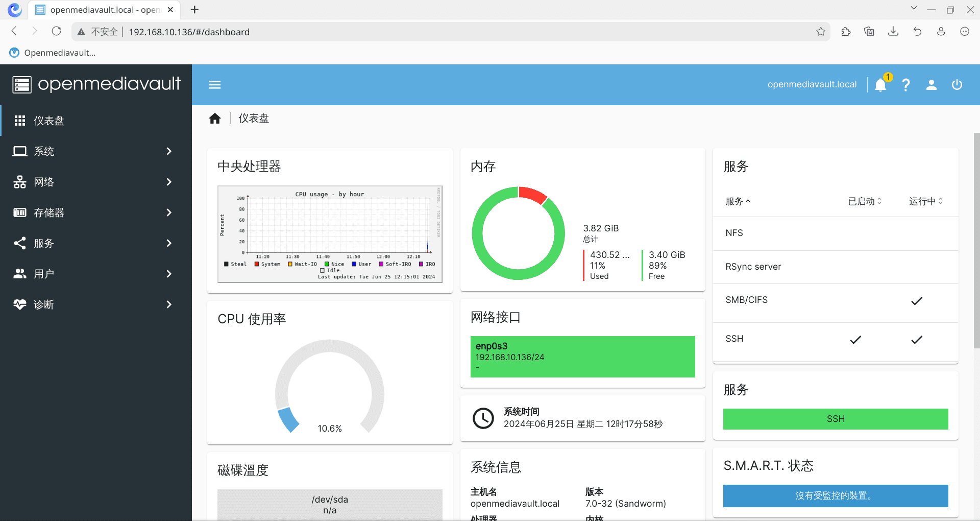Click the enp0s3 network interface tile
Image resolution: width=980 pixels, height=521 pixels.
(x=582, y=357)
